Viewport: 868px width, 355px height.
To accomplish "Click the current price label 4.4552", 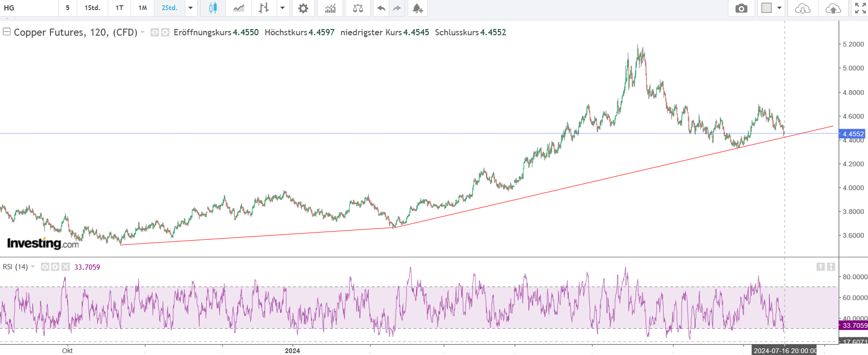I will pyautogui.click(x=853, y=134).
